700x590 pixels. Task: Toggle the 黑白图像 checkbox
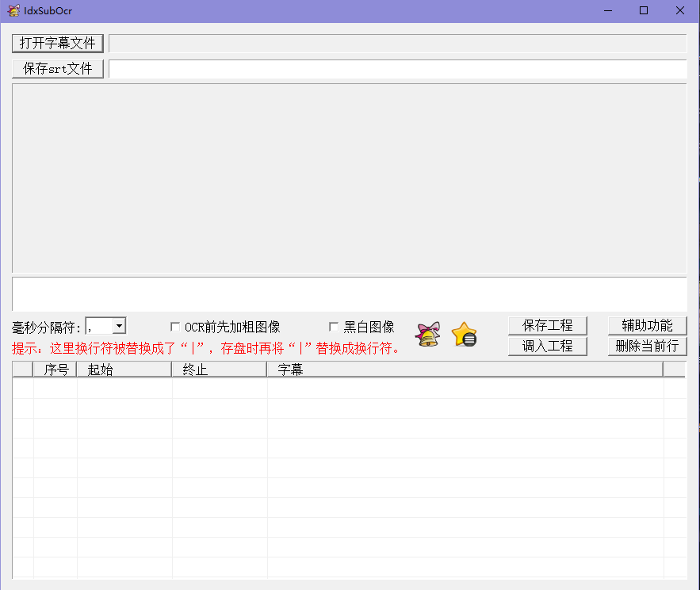coord(334,327)
